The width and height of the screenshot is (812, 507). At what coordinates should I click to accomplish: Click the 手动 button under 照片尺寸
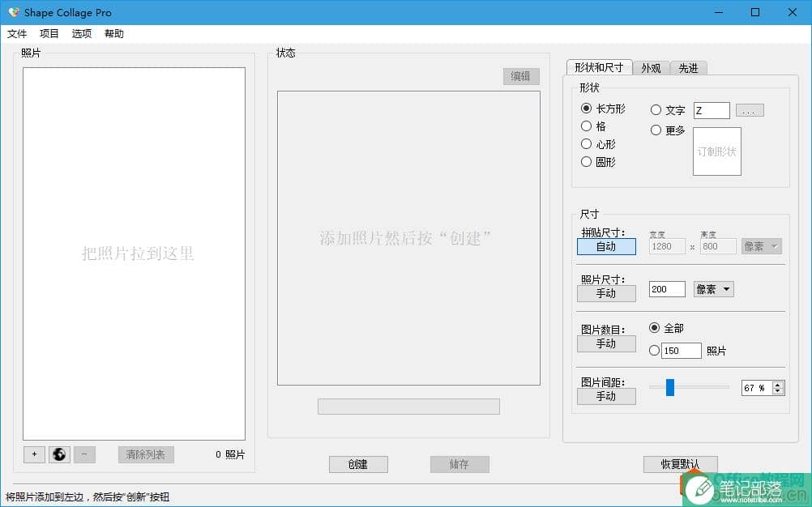coord(606,293)
